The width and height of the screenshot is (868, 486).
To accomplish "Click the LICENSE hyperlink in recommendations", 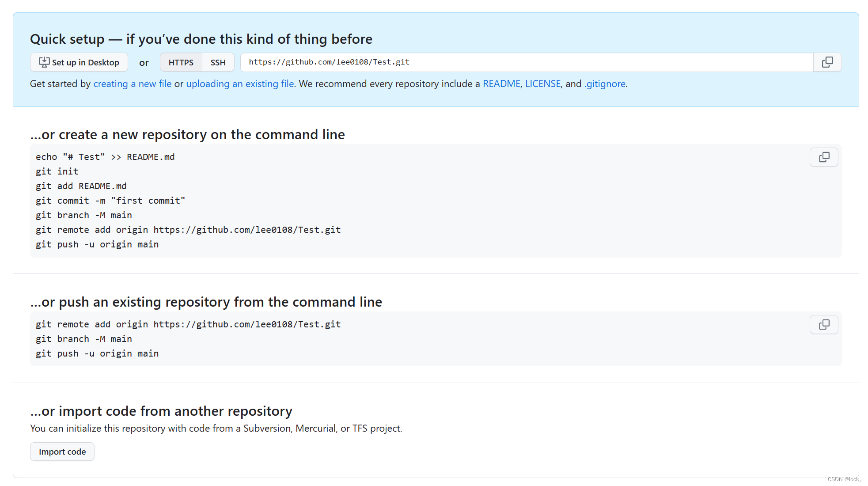I will pos(542,84).
